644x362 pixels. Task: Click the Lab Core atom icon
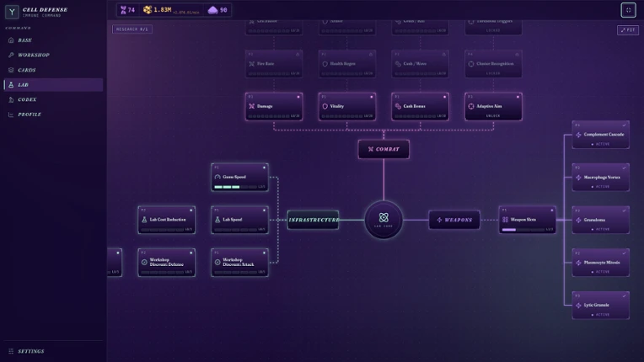(384, 217)
